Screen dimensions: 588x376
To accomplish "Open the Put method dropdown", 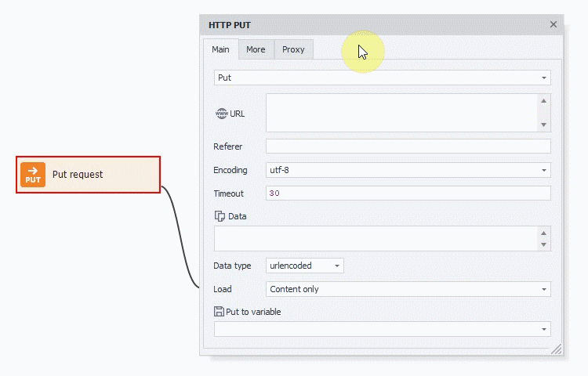I will 383,78.
